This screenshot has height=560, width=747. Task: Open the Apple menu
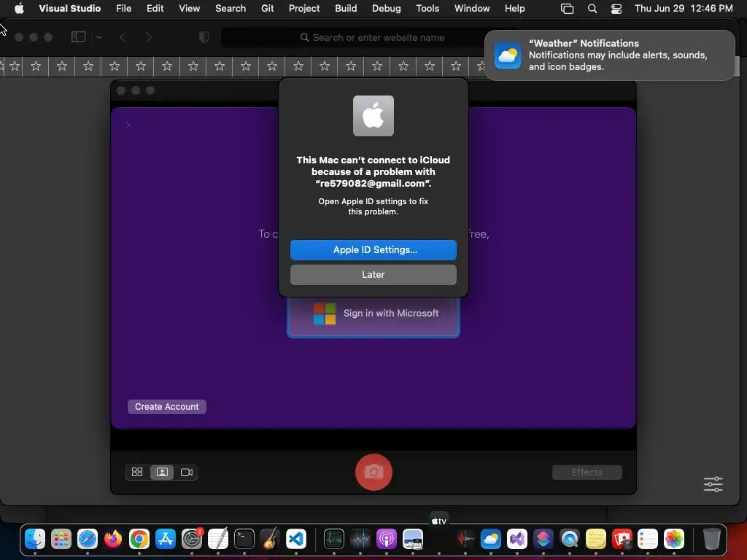[x=19, y=9]
